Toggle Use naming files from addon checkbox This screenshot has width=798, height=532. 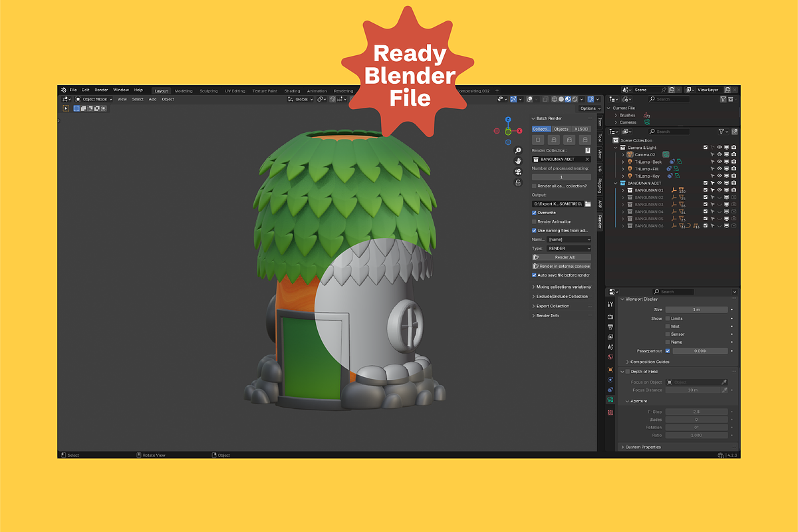(x=535, y=230)
